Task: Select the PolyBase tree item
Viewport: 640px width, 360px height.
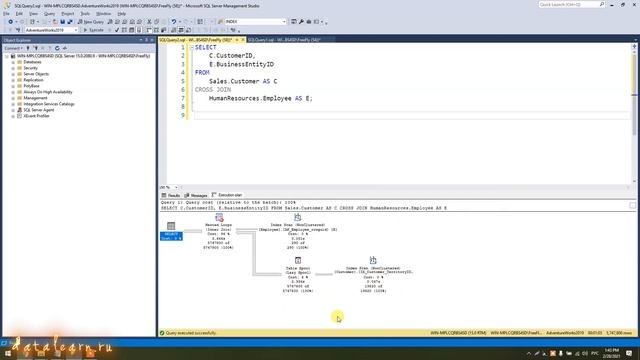Action: point(31,86)
